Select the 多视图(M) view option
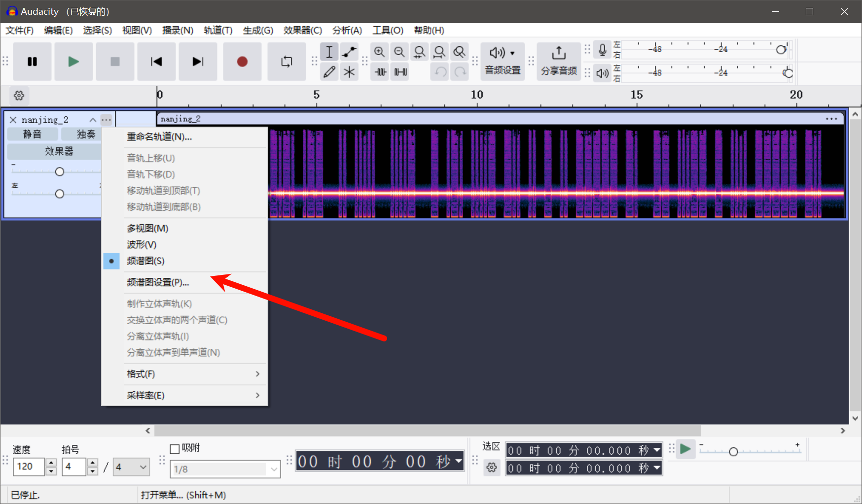 pyautogui.click(x=147, y=228)
